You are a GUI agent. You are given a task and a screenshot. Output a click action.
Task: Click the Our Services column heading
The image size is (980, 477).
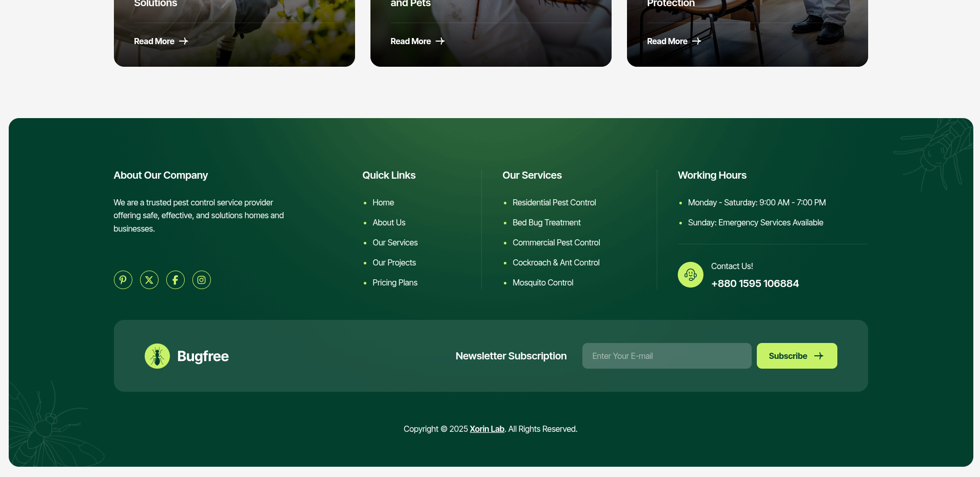(532, 175)
